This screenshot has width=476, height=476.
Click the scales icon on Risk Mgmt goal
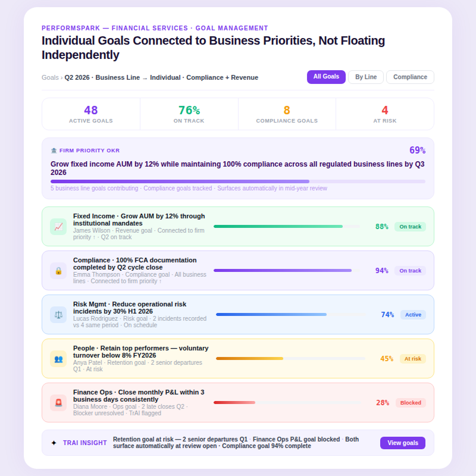tap(58, 315)
